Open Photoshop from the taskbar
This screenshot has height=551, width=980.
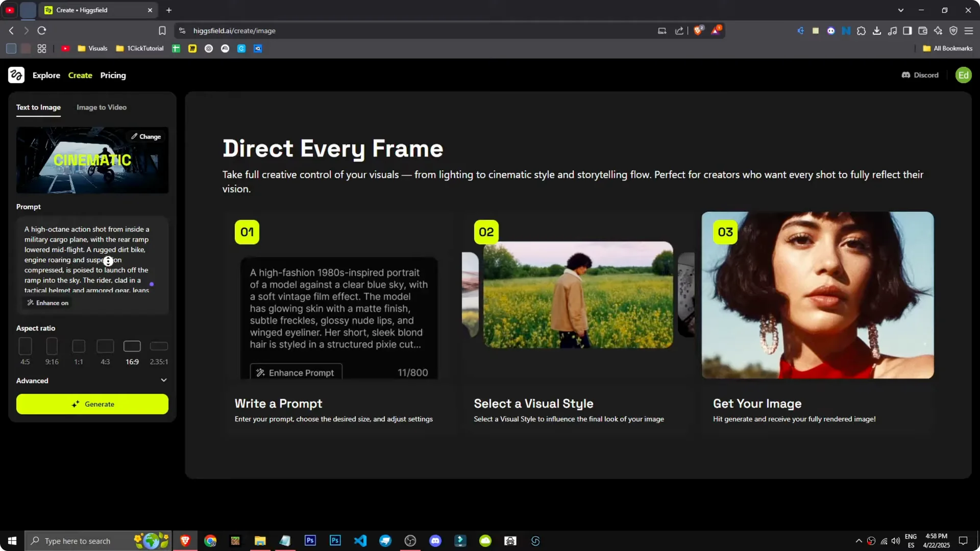click(310, 540)
